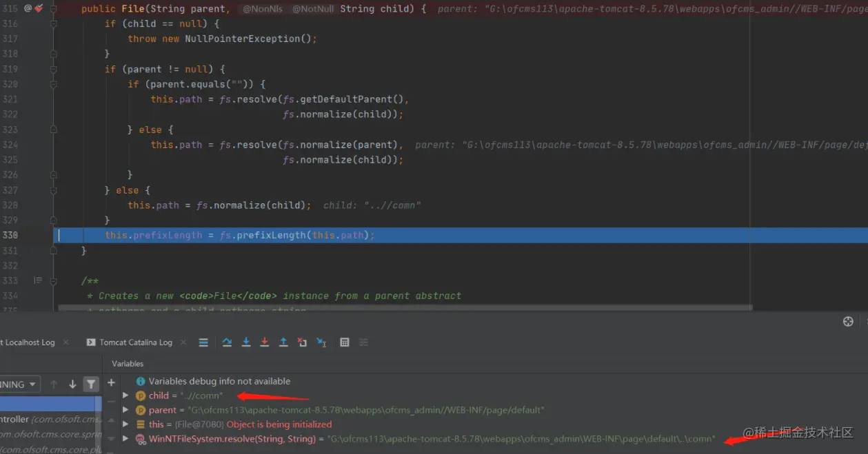Collapse the code fold at line 316

tap(54, 23)
